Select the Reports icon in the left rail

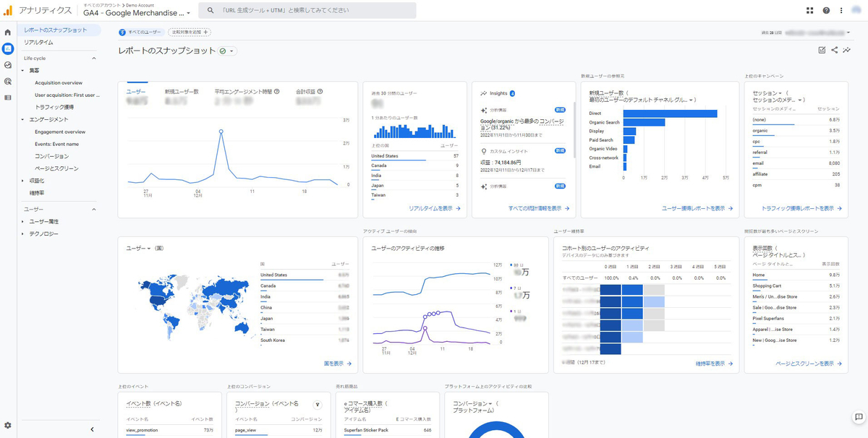pos(8,48)
